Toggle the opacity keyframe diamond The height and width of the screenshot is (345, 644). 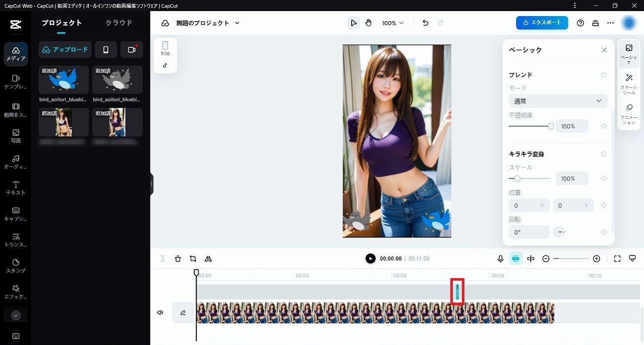pos(604,126)
